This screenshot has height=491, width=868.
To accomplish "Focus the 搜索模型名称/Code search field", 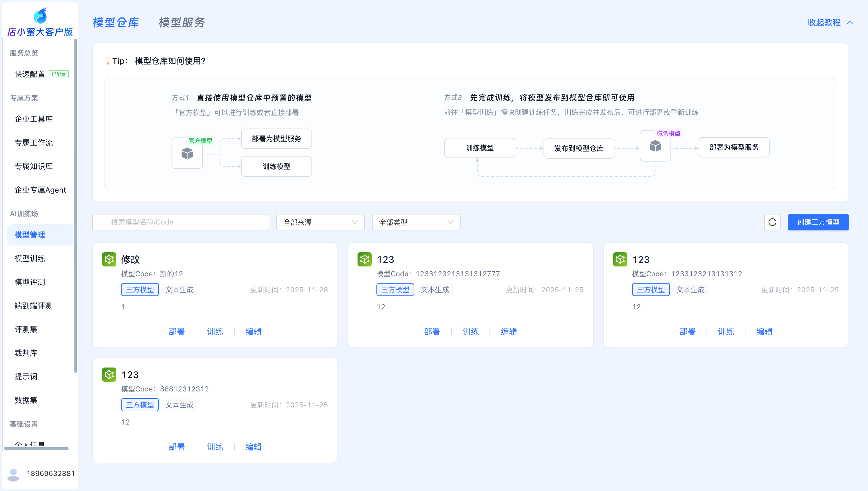I will pyautogui.click(x=181, y=222).
